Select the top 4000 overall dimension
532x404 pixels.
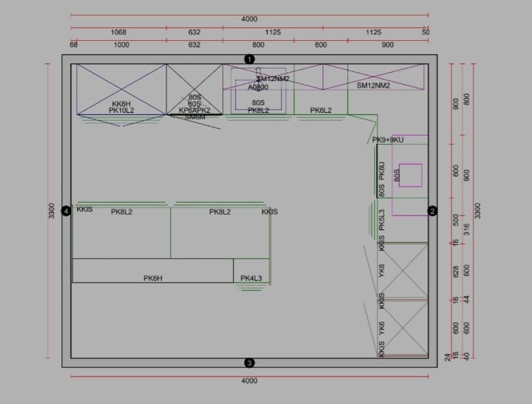coord(249,17)
